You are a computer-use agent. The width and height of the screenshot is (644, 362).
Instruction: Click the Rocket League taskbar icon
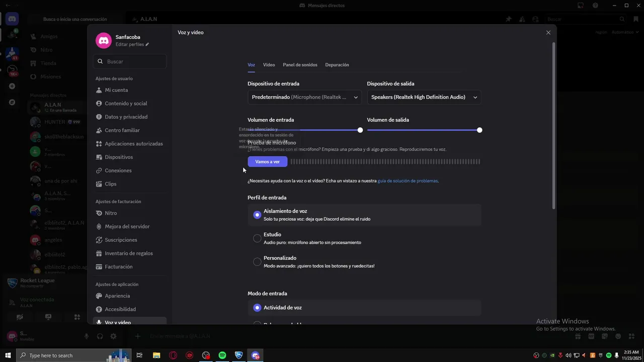(x=239, y=355)
